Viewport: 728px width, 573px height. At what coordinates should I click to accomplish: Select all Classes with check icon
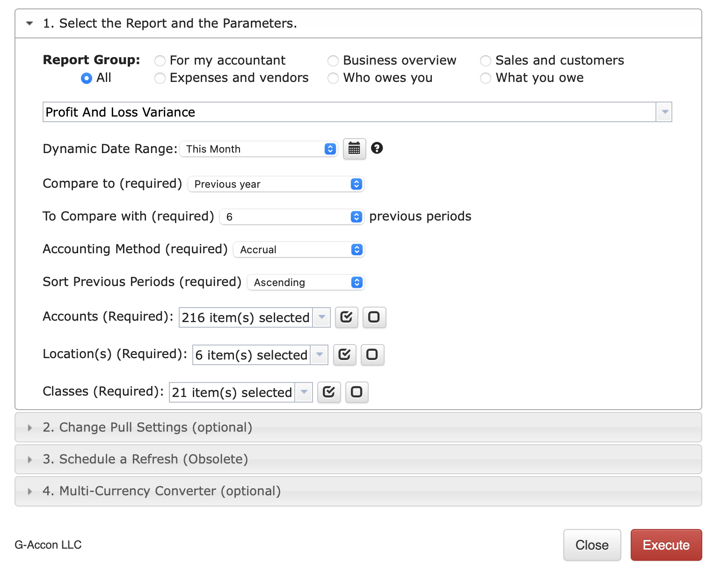tap(328, 392)
